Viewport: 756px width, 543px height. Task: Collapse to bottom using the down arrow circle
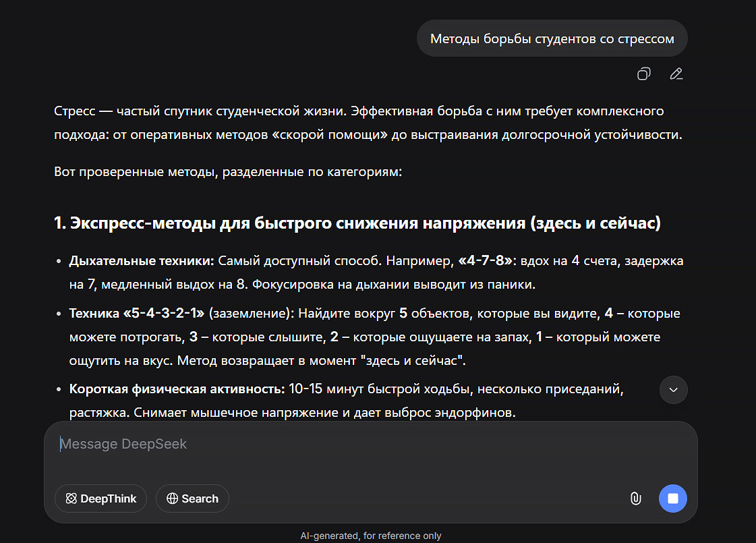coord(673,390)
